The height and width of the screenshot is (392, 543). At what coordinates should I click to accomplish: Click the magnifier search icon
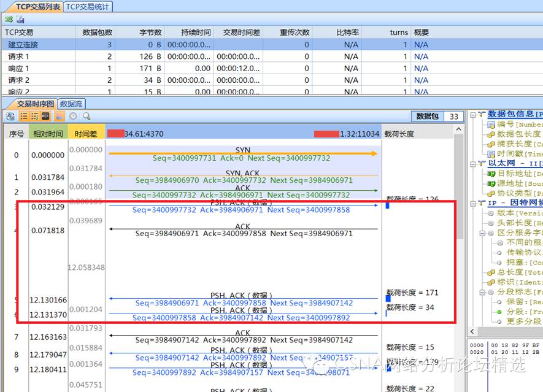coord(87,116)
